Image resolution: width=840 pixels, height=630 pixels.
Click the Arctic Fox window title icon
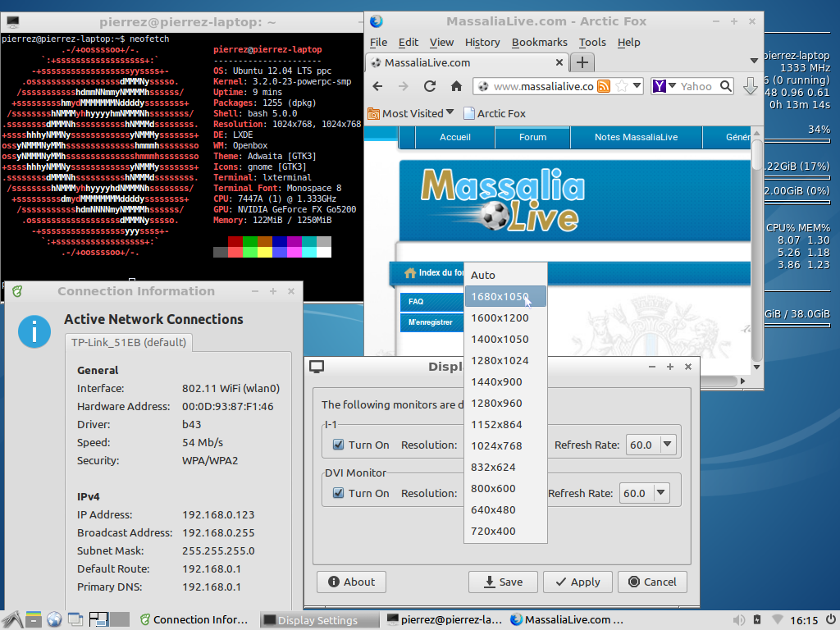377,21
